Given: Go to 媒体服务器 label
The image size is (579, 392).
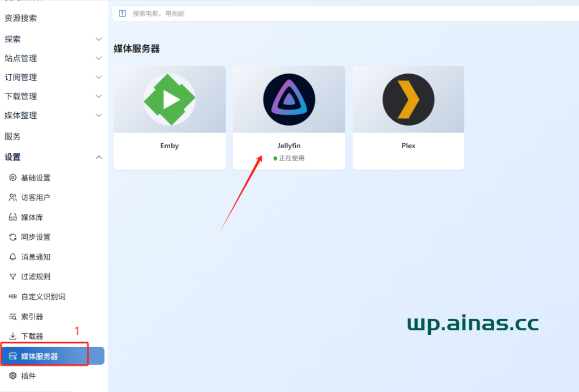Looking at the screenshot, I should (40, 356).
